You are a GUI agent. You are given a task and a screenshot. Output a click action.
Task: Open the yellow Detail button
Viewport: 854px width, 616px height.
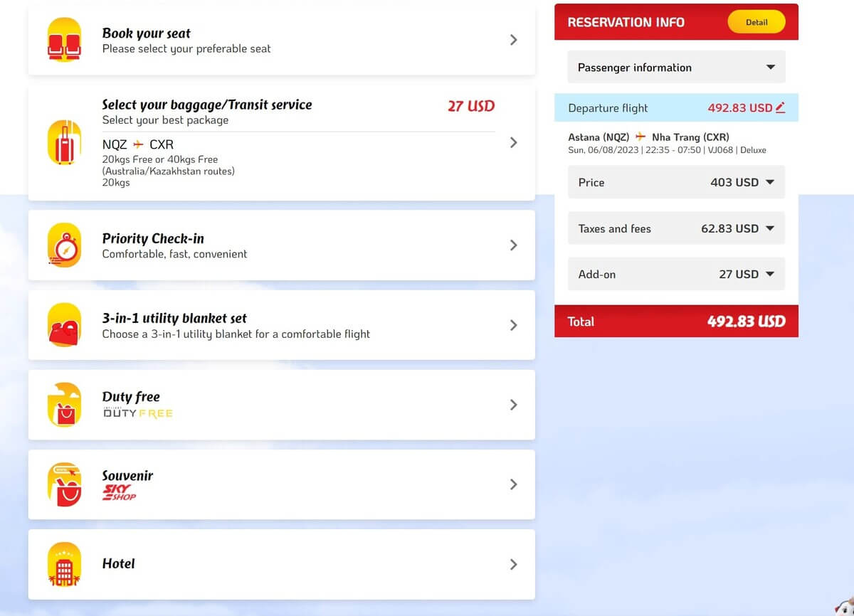click(757, 22)
